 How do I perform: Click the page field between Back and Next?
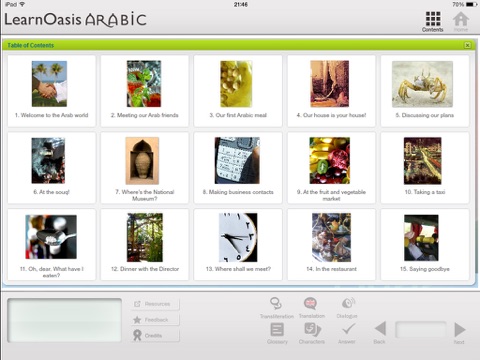click(421, 330)
